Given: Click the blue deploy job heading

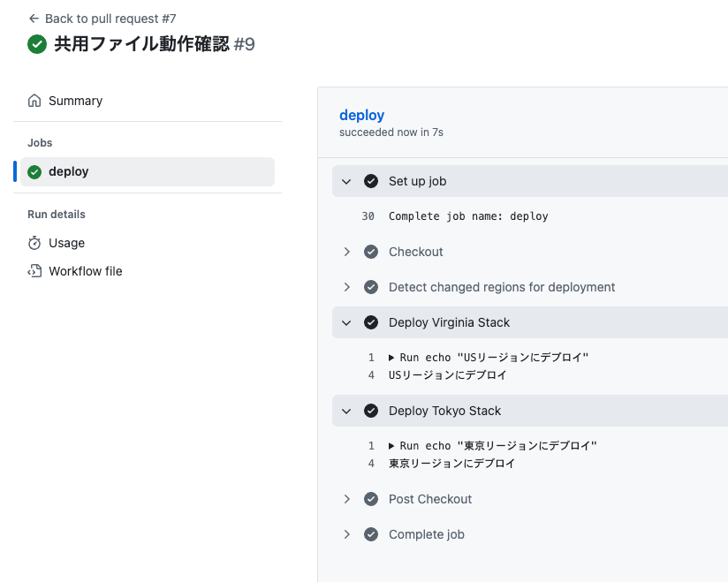Looking at the screenshot, I should pos(362,115).
